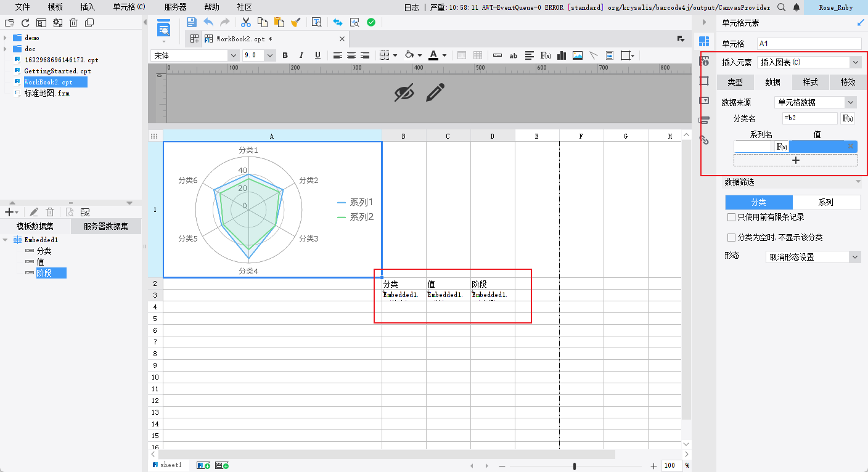This screenshot has width=868, height=472.
Task: Open the 模板 menu
Action: tap(55, 7)
